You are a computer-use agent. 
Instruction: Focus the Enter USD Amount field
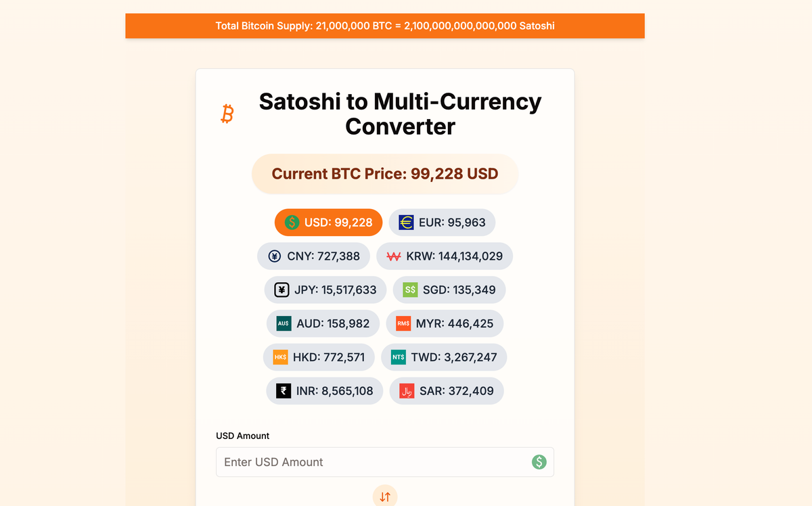point(372,462)
